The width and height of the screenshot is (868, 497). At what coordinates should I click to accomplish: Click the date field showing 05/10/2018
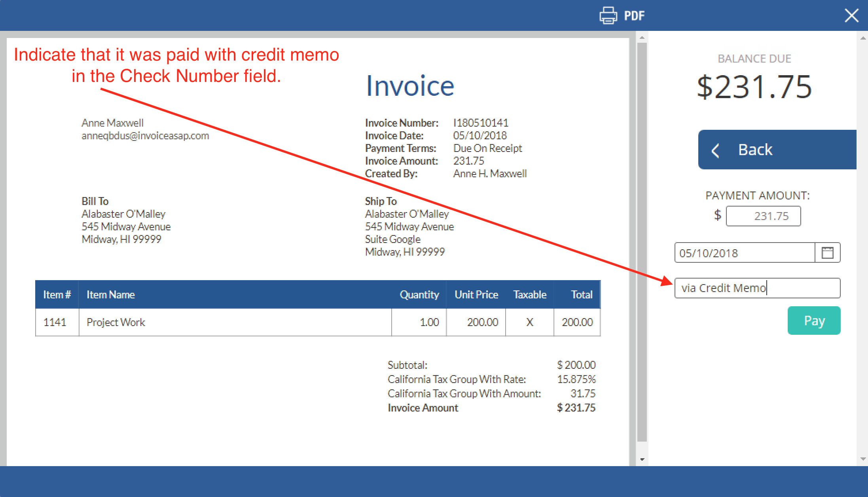pos(745,252)
